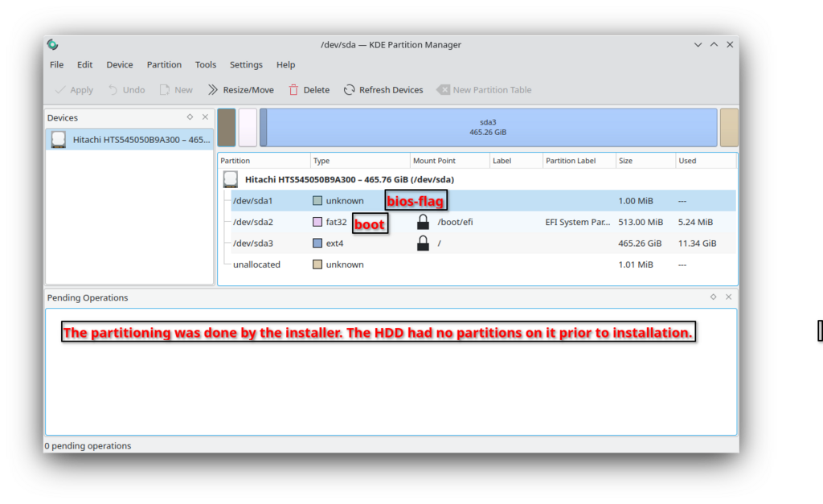
Task: Sort by the Partition Label column header
Action: [x=579, y=161]
